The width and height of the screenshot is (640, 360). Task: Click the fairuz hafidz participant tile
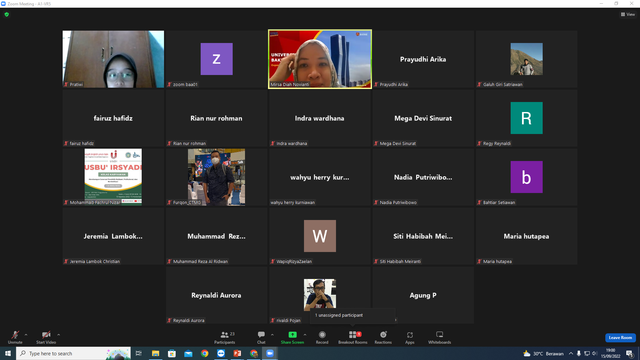pos(113,118)
